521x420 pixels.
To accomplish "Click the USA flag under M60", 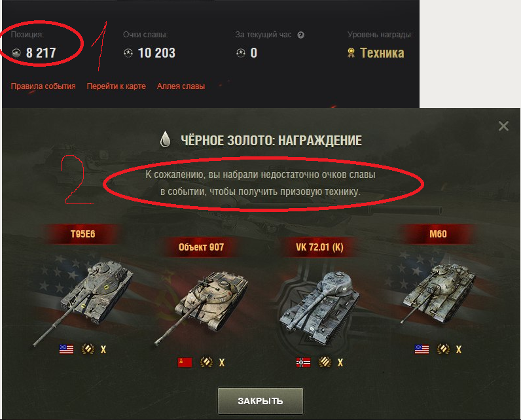I will 422,349.
